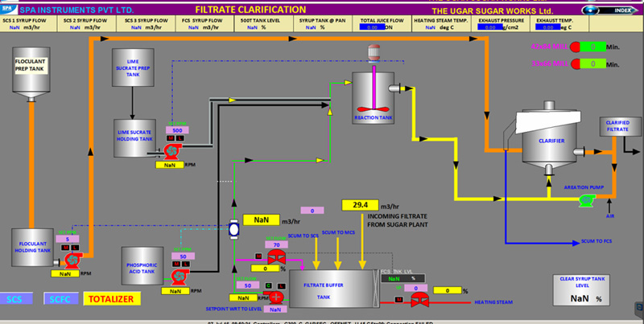Select the filtrate buffer tank feed pump
This screenshot has width=644, height=324.
click(276, 297)
